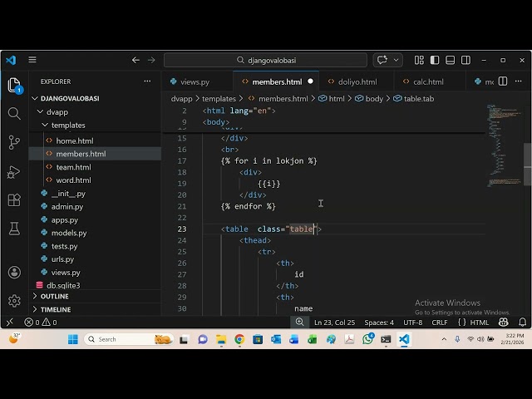The width and height of the screenshot is (532, 399).
Task: Open the Extensions view
Action: pyautogui.click(x=14, y=200)
